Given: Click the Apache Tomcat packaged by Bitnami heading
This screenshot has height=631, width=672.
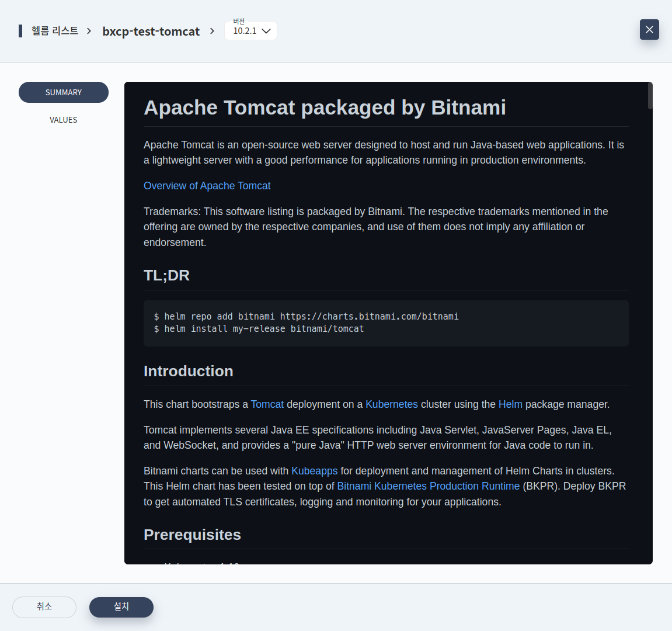Looking at the screenshot, I should click(325, 108).
